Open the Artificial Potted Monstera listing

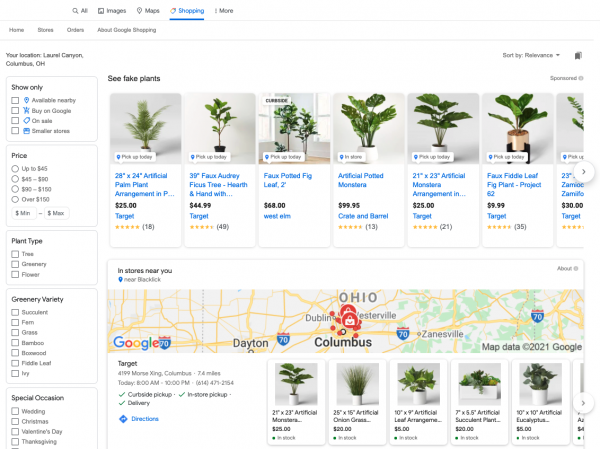360,180
